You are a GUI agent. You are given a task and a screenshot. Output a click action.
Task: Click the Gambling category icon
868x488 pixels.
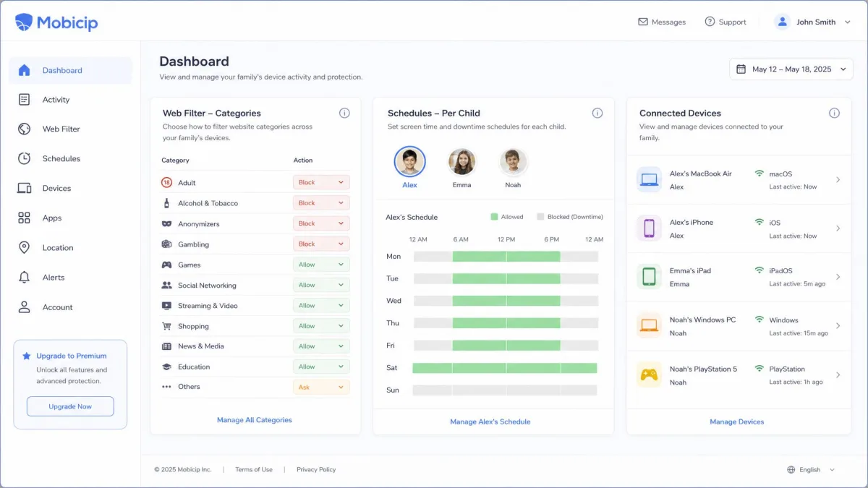coord(166,244)
